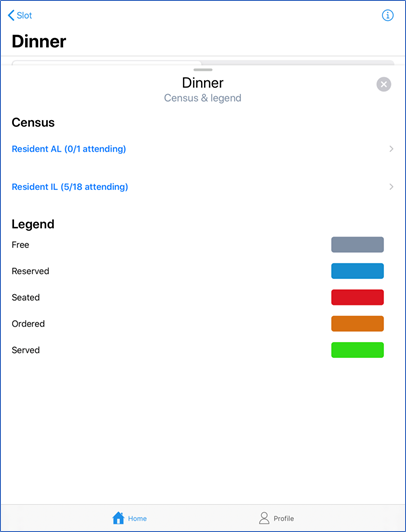Expand Resident AL row chevron
Image resolution: width=406 pixels, height=532 pixels.
[391, 149]
